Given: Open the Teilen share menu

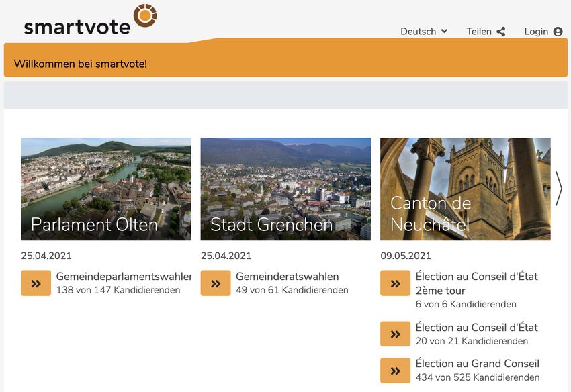Looking at the screenshot, I should click(479, 32).
